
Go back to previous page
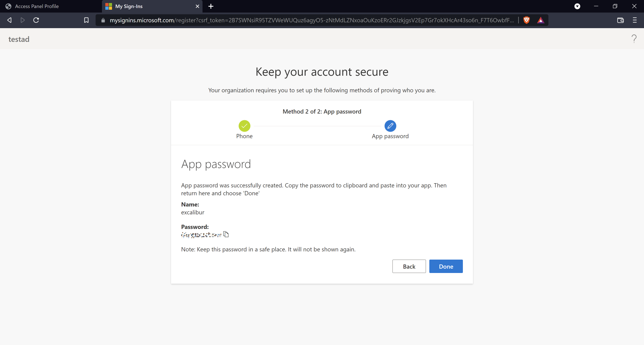[9, 20]
